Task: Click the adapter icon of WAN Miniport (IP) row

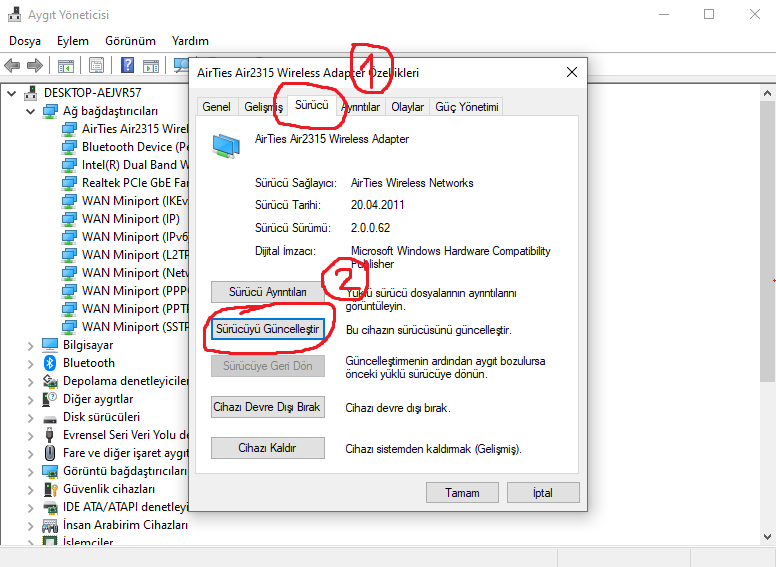Action: [x=69, y=219]
